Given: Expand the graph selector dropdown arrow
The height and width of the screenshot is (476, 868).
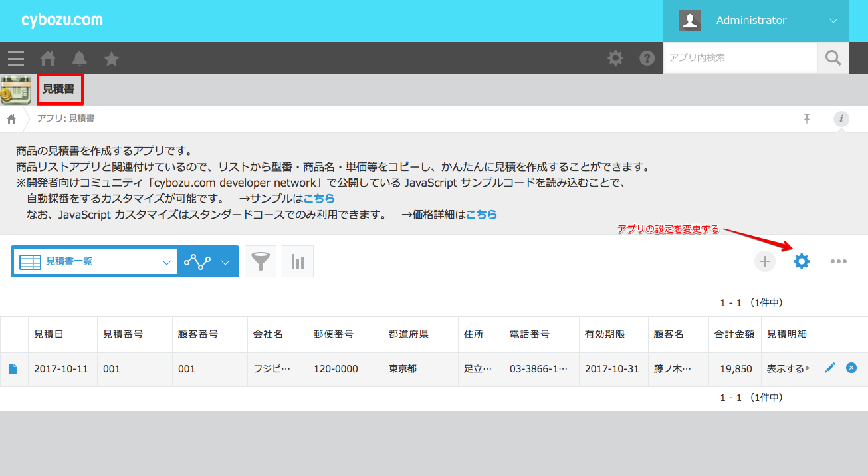Looking at the screenshot, I should (225, 262).
